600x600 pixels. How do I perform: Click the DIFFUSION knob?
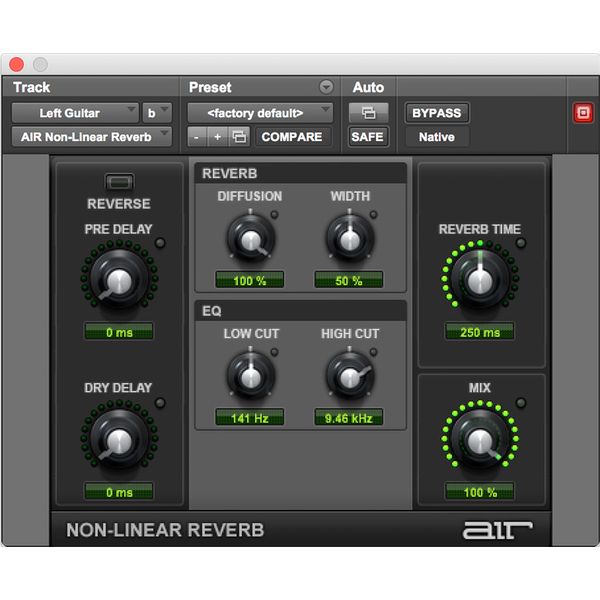point(251,239)
